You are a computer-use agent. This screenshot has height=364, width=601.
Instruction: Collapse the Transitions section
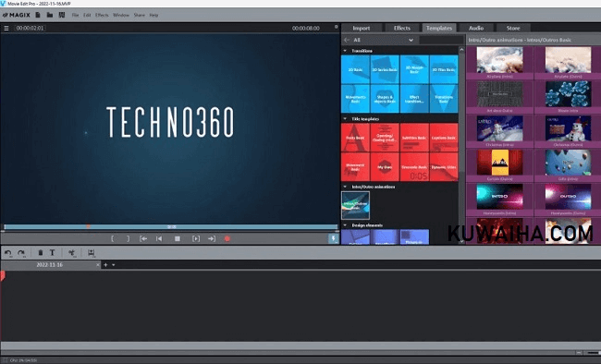tap(345, 51)
